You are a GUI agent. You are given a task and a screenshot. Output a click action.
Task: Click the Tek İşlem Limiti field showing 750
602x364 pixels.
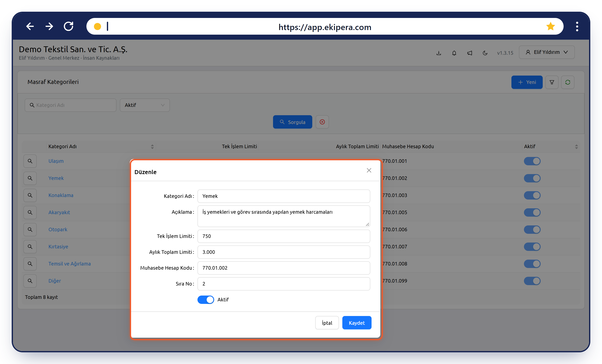tap(284, 236)
